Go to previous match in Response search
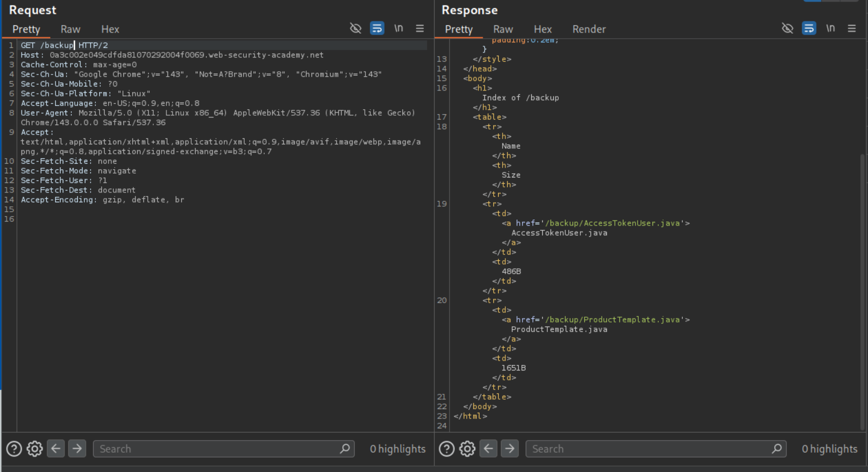 (x=488, y=449)
